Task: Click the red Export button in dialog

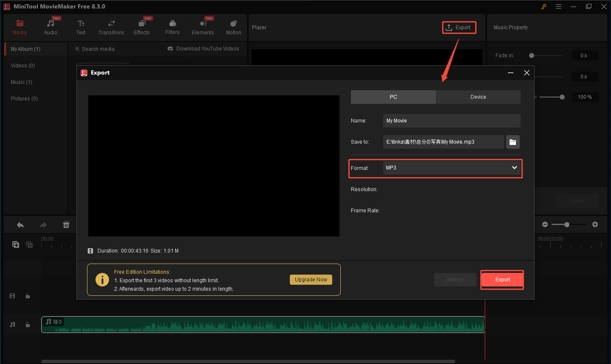Action: click(502, 280)
